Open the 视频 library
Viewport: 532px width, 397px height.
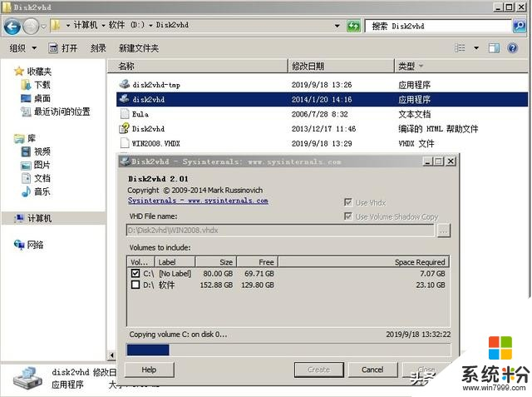pyautogui.click(x=42, y=151)
